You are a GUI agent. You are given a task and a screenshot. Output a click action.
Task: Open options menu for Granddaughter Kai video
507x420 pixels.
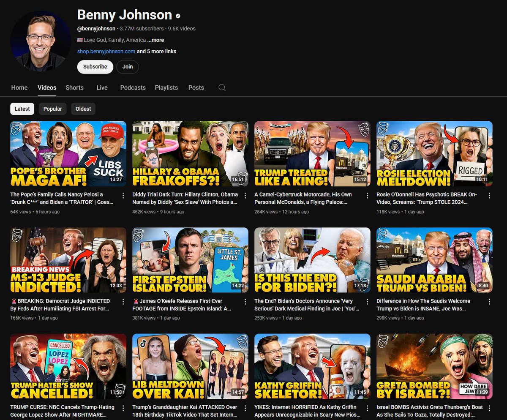[245, 408]
